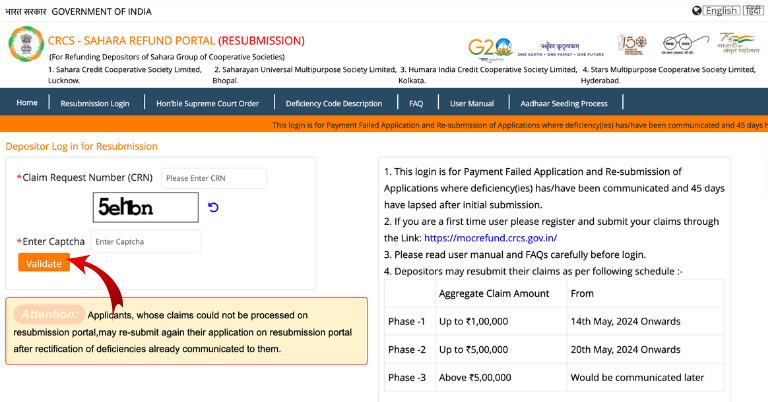The width and height of the screenshot is (768, 402).
Task: Click the Azadi Ka Amrit Mahotsav logo
Action: tap(738, 43)
